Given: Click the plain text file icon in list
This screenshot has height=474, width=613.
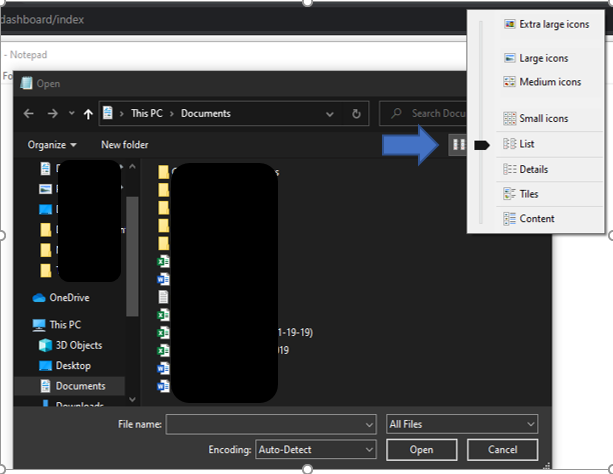Looking at the screenshot, I should pos(163,297).
